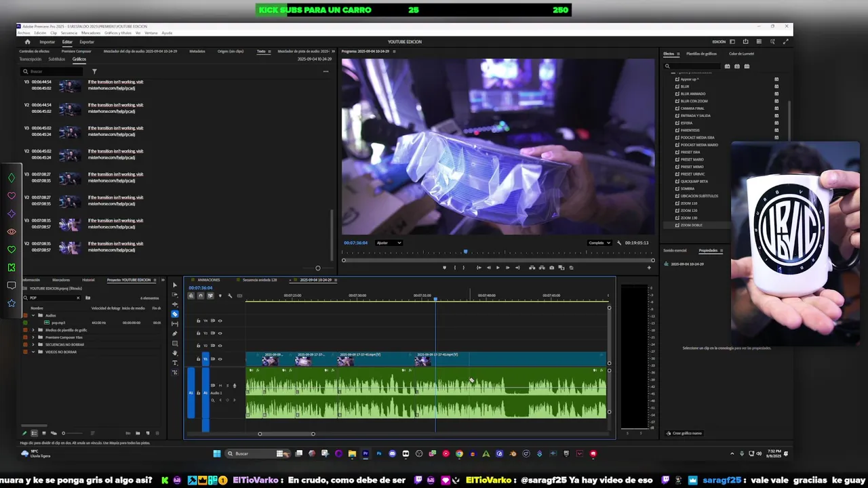The image size is (868, 488).
Task: Click timeline horizontal zoom scroll bar
Action: 286,434
